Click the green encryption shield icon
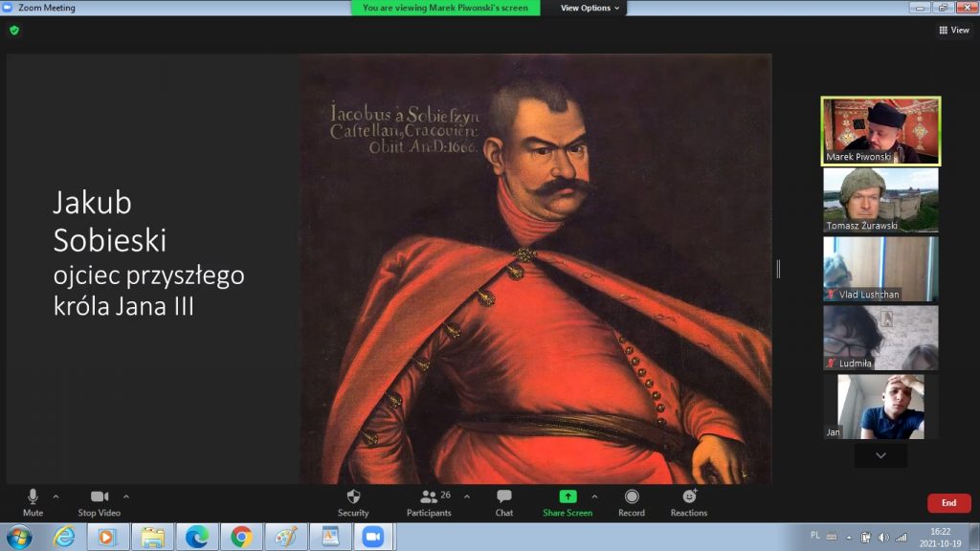The height and width of the screenshot is (551, 980). pyautogui.click(x=13, y=30)
